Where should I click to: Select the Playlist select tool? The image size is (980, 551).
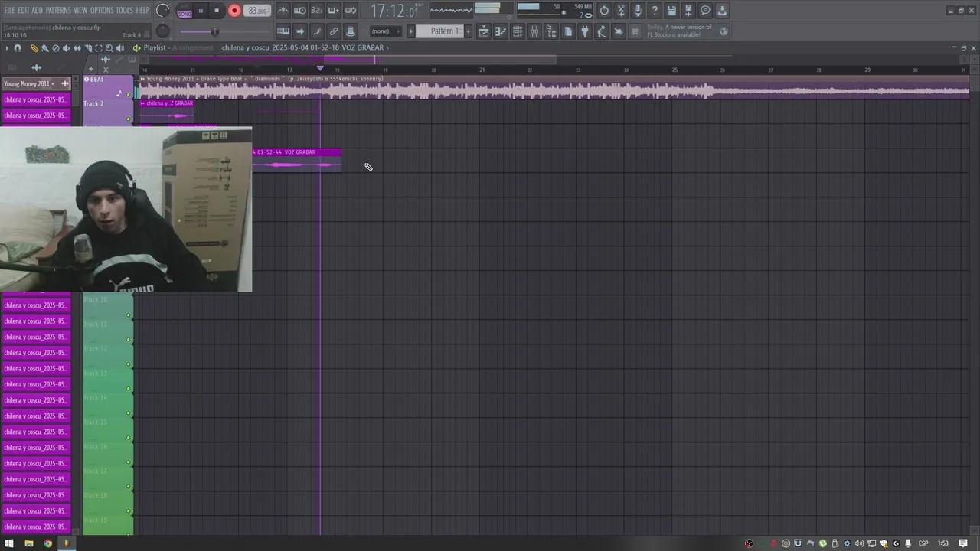(98, 48)
